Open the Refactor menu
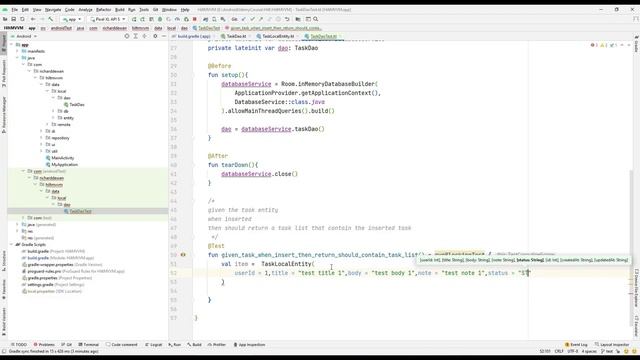 103,9
